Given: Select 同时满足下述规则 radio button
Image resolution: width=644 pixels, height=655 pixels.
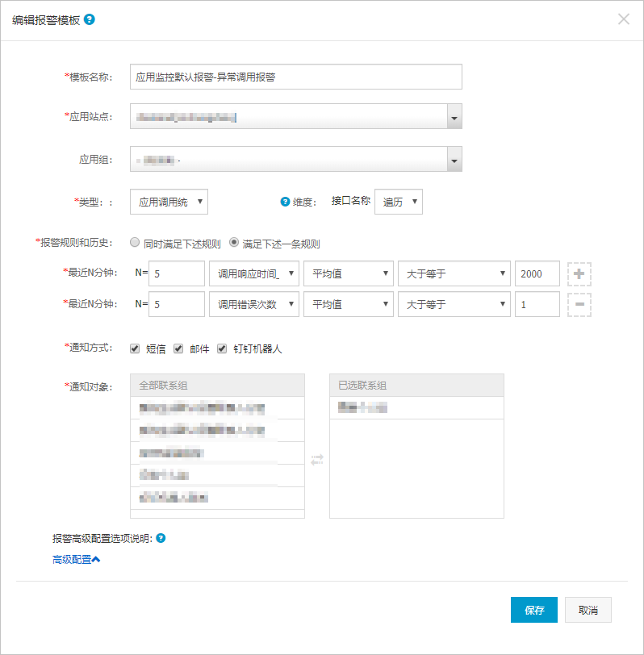Looking at the screenshot, I should (x=135, y=242).
